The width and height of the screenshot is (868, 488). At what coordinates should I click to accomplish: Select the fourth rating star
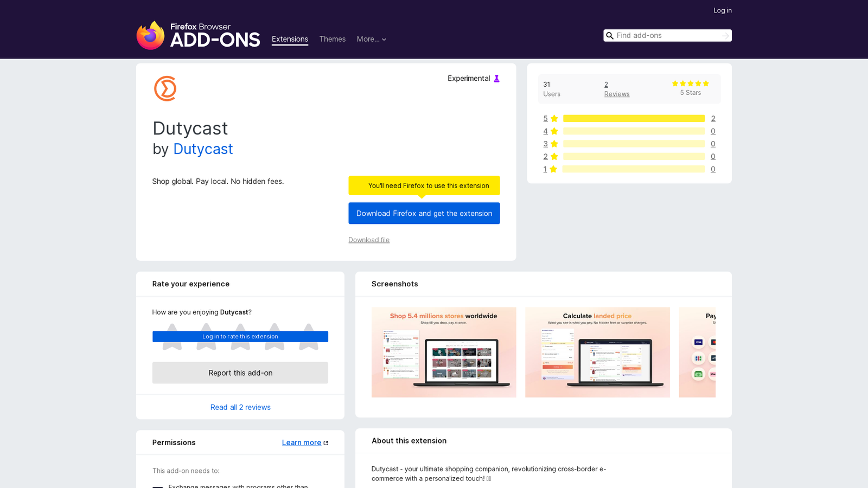(275, 337)
